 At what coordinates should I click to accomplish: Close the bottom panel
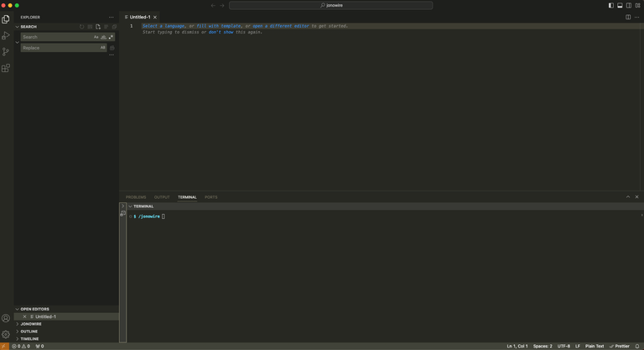pyautogui.click(x=637, y=197)
